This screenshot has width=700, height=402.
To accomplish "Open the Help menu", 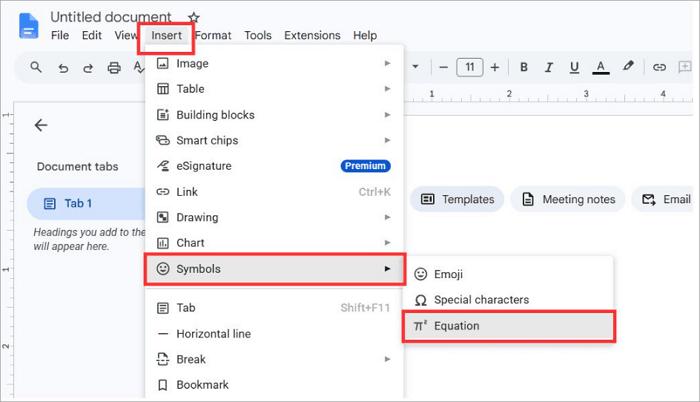I will pyautogui.click(x=365, y=35).
